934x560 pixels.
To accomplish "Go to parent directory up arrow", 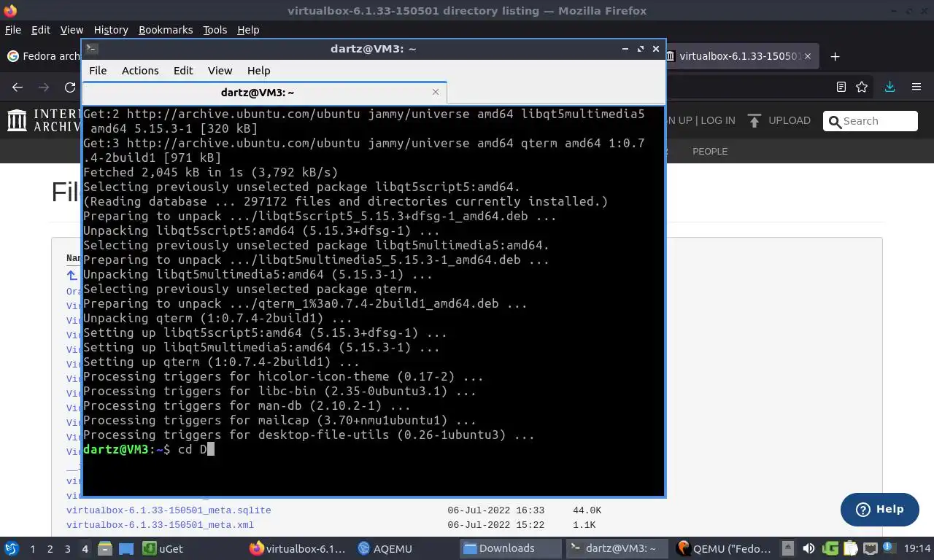I will click(72, 276).
